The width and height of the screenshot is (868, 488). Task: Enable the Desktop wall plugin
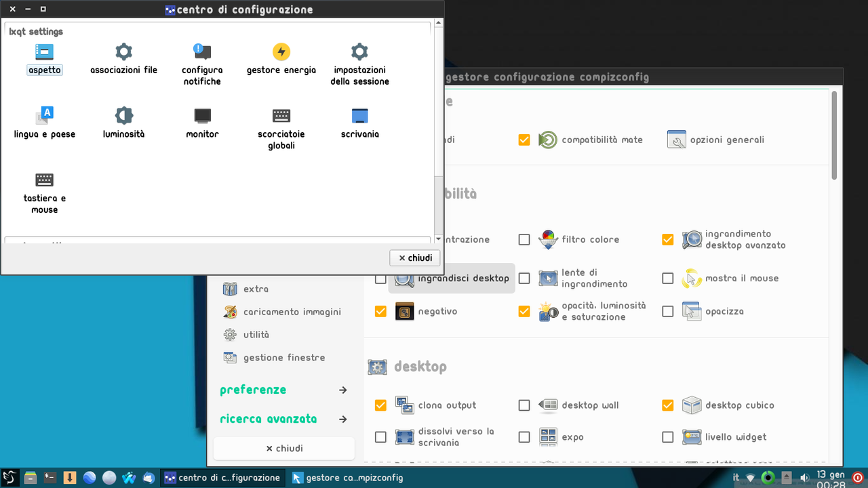point(524,405)
